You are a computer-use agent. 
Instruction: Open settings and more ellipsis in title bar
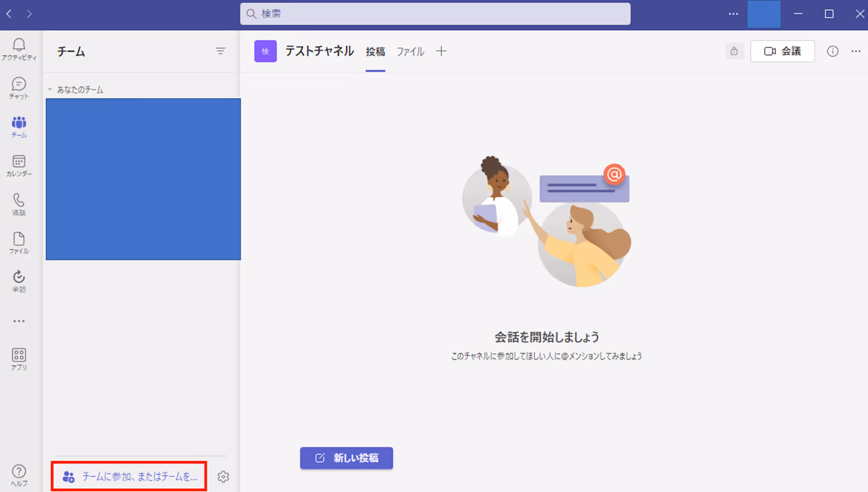click(733, 14)
